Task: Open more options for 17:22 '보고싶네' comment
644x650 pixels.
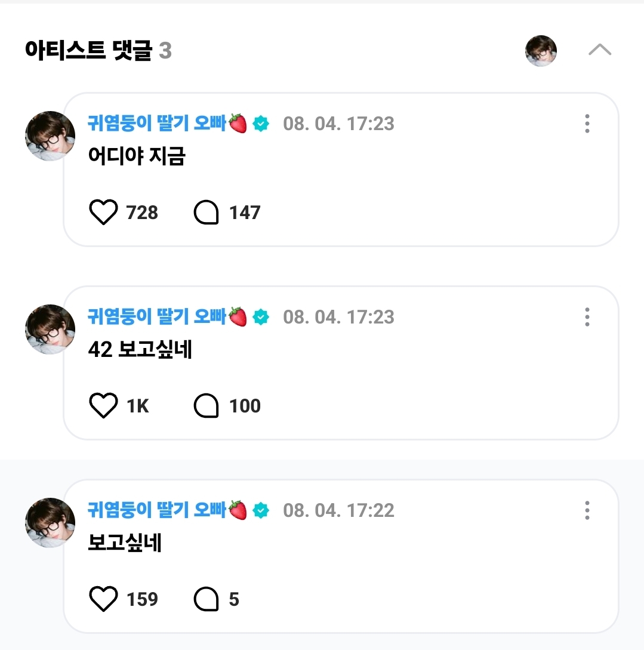Action: click(x=587, y=510)
